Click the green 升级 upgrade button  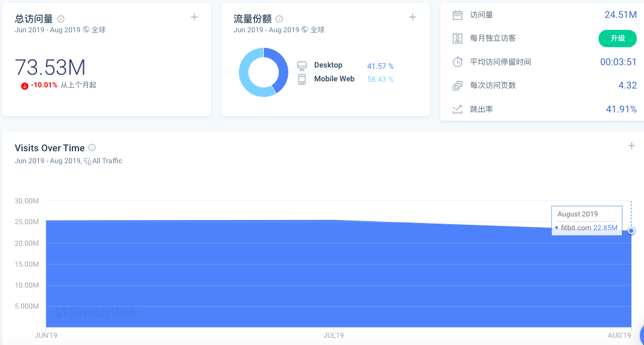click(x=618, y=38)
